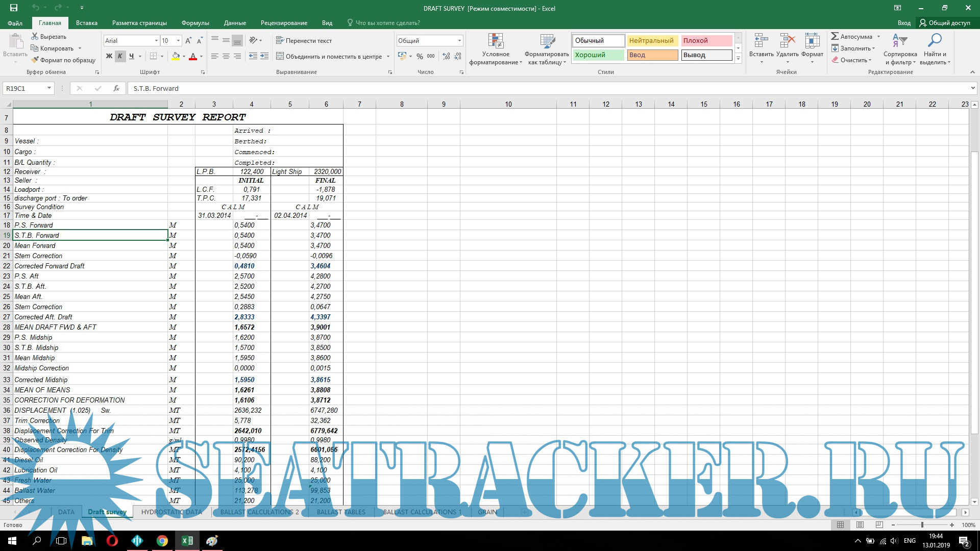
Task: Expand the number format dropdown
Action: pyautogui.click(x=459, y=40)
